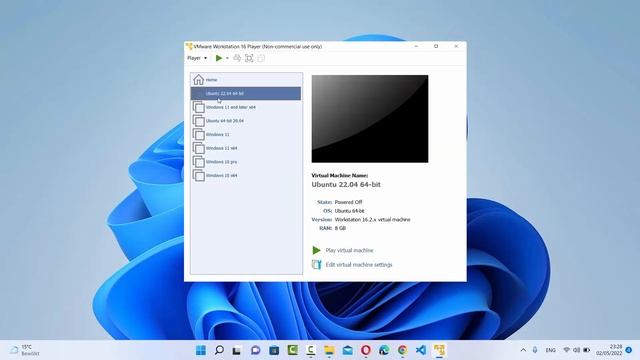Open the weather widget showing 15°C
The image size is (640, 360).
pos(24,350)
